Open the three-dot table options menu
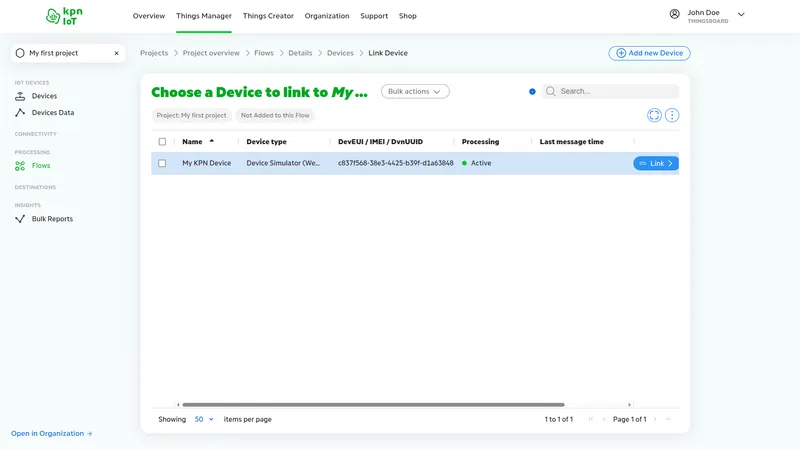 tap(671, 115)
